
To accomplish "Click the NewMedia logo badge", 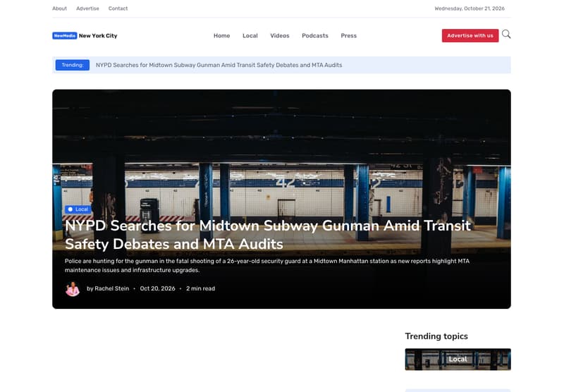I will point(65,35).
